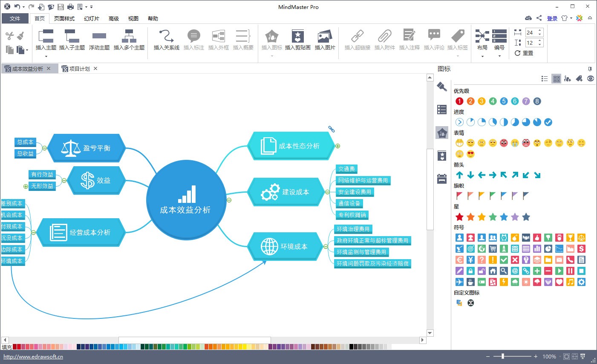Click the zoom slider handle
This screenshot has width=597, height=364.
[503, 356]
